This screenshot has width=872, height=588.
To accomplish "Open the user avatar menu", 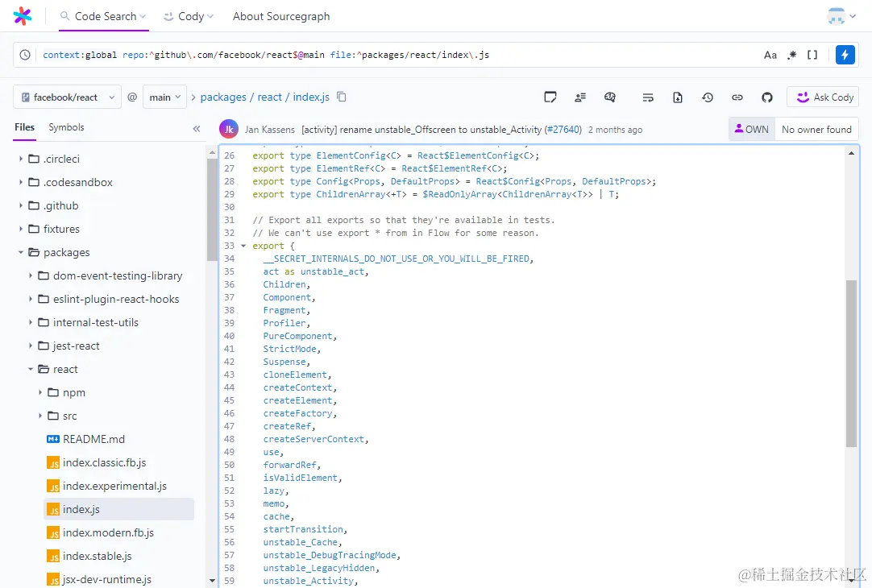I will (x=841, y=16).
